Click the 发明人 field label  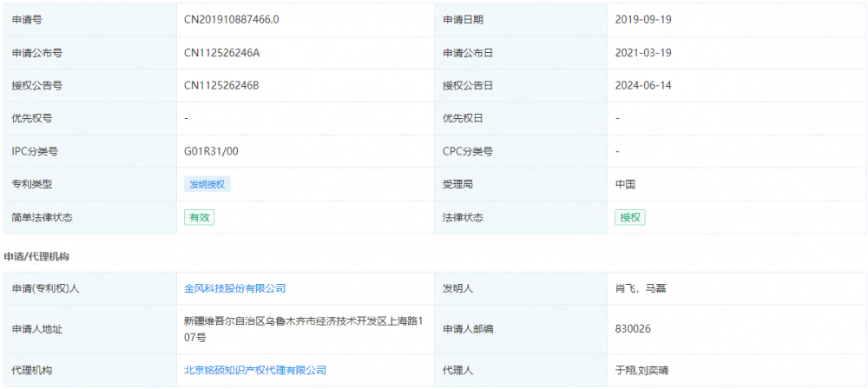457,288
